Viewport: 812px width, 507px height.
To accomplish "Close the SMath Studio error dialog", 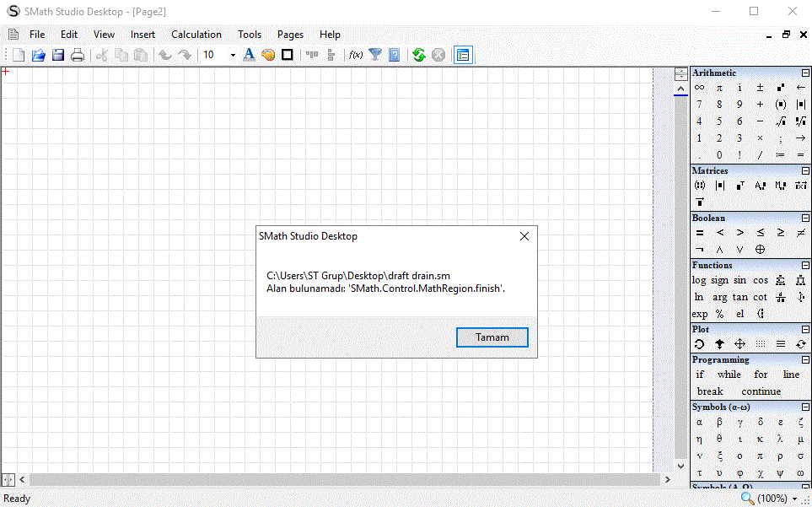I will coord(524,236).
